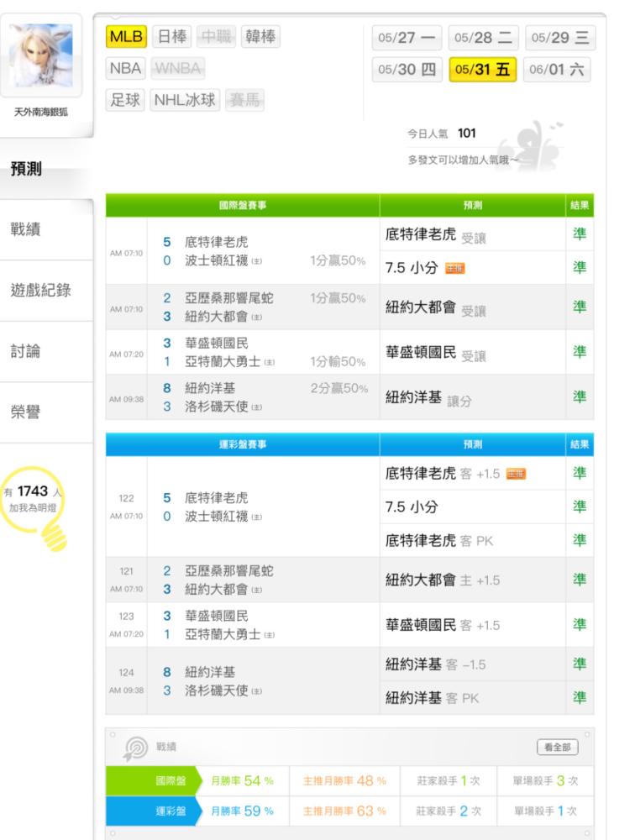Open the 賽馬 tab
This screenshot has height=840, width=635.
244,100
